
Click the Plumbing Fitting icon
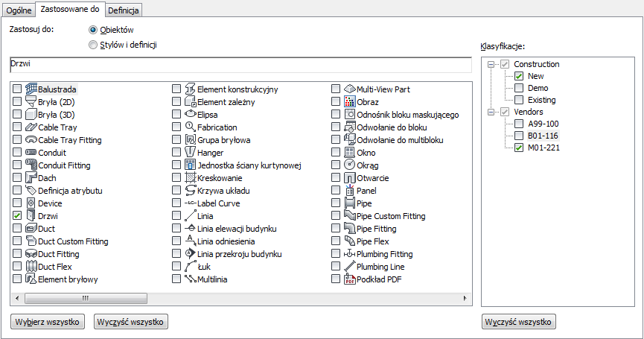coord(350,254)
